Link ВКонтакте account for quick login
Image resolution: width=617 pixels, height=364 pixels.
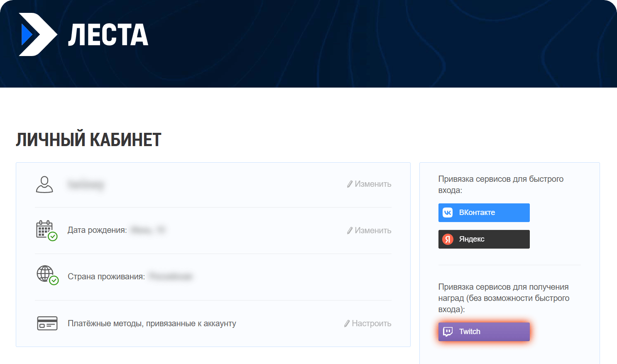(x=484, y=213)
